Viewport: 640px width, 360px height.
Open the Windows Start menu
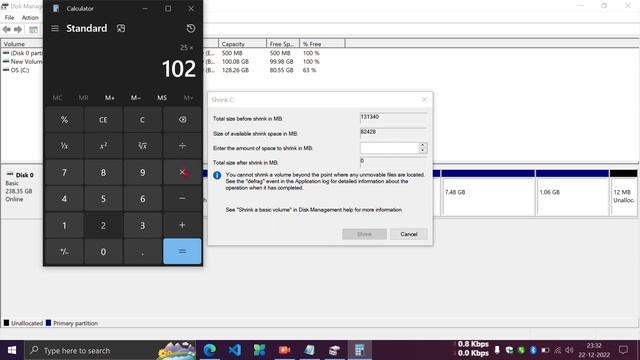pyautogui.click(x=12, y=350)
